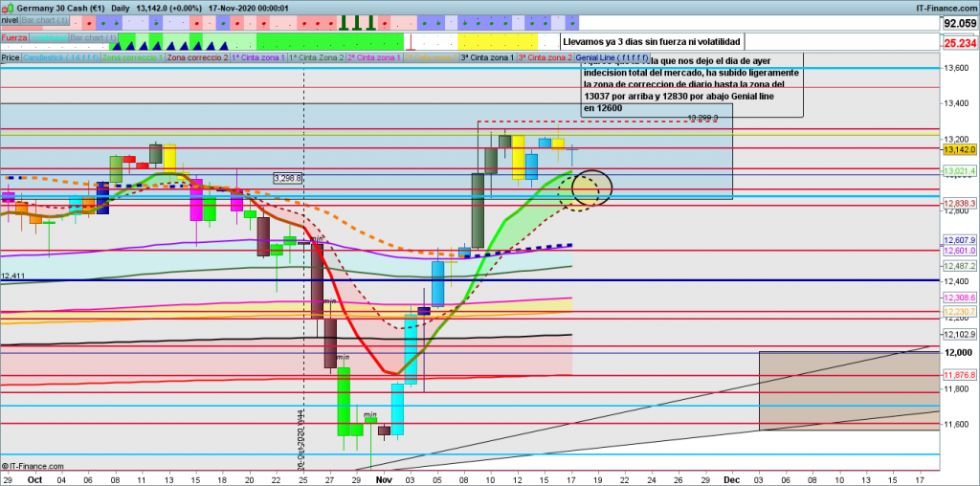Viewport: 980px width, 486px height.
Task: Open the Fuerza indicator label
Action: [x=13, y=38]
